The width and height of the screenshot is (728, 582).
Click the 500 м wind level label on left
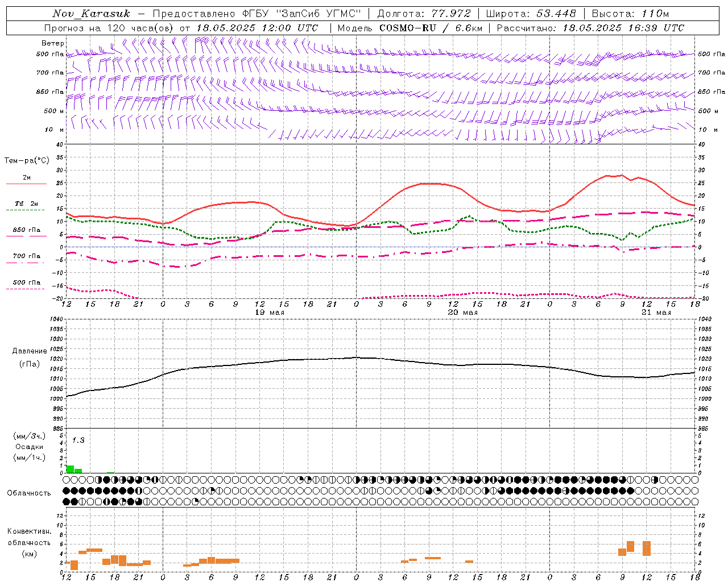point(54,111)
